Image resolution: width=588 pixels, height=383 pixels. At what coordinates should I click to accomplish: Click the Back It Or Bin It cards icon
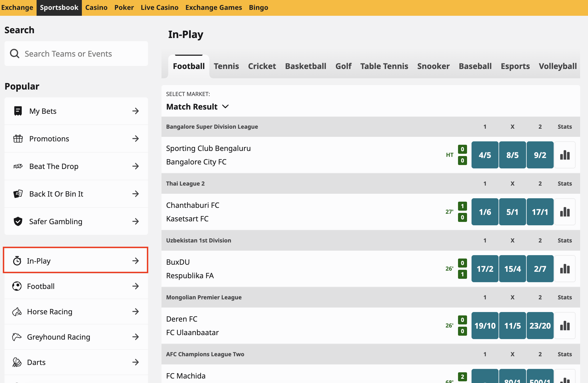tap(18, 194)
